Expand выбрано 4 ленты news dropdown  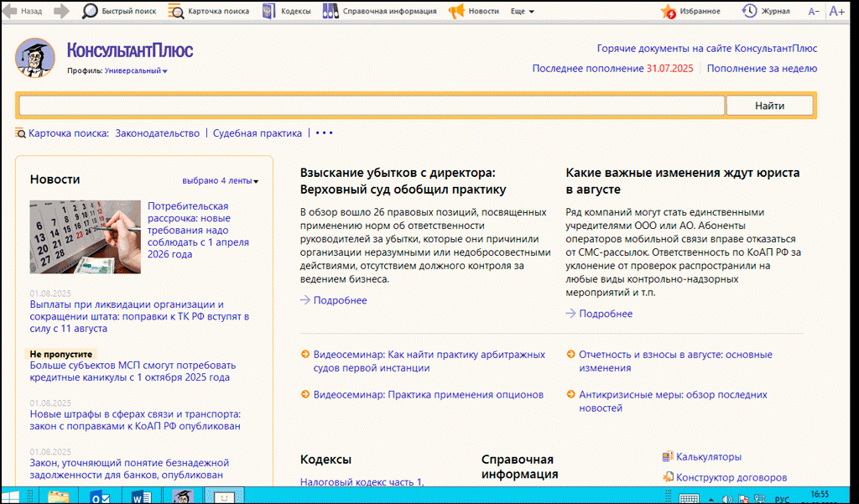[221, 181]
